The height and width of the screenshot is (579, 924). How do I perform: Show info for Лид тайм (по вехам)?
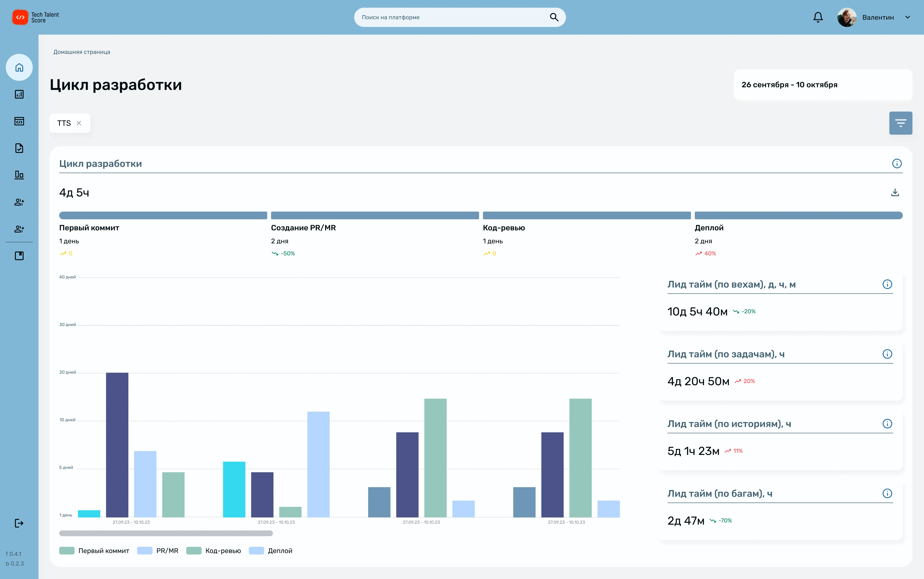(887, 284)
